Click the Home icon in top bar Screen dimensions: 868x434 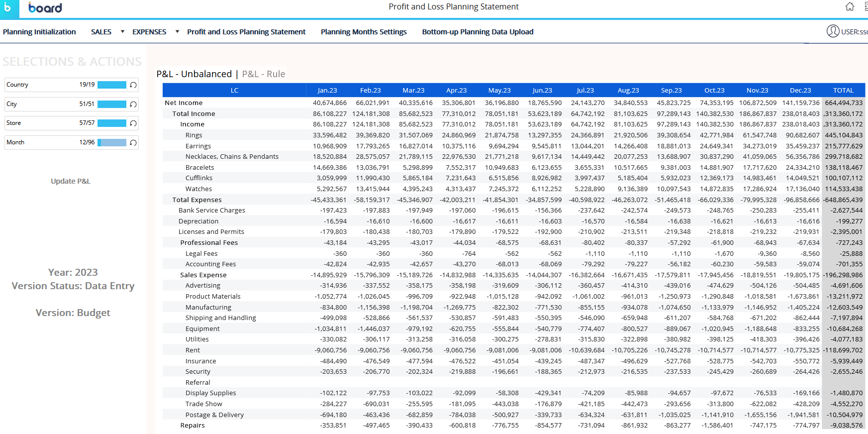tap(850, 6)
